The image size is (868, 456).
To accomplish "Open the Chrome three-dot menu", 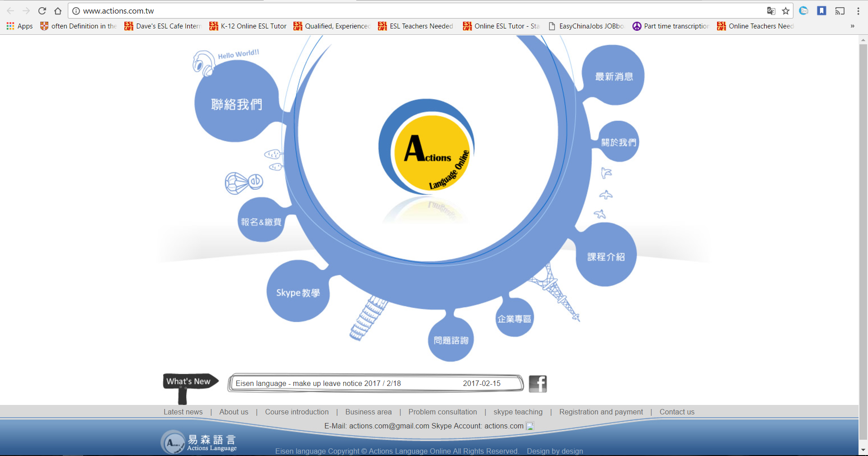I will pyautogui.click(x=858, y=11).
